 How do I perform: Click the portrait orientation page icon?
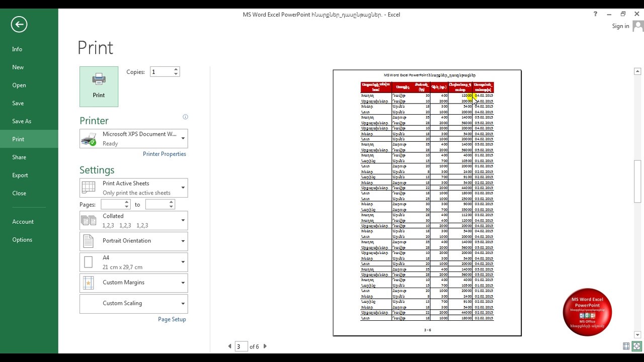pyautogui.click(x=89, y=241)
